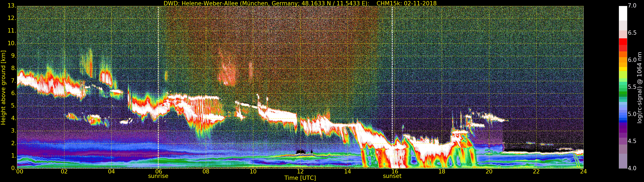Click the 'Height above ground [km]' axis label

pyautogui.click(x=3, y=87)
